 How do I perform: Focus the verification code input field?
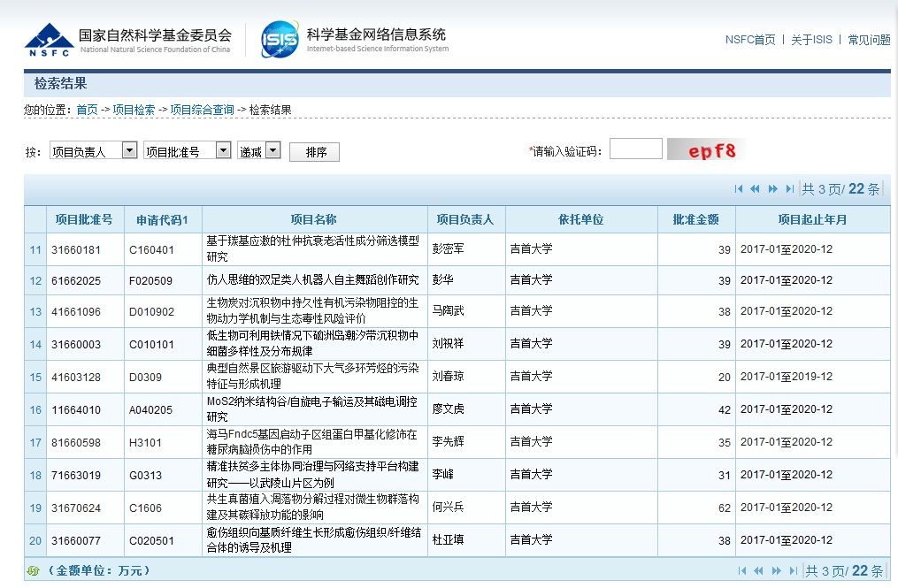(x=636, y=149)
